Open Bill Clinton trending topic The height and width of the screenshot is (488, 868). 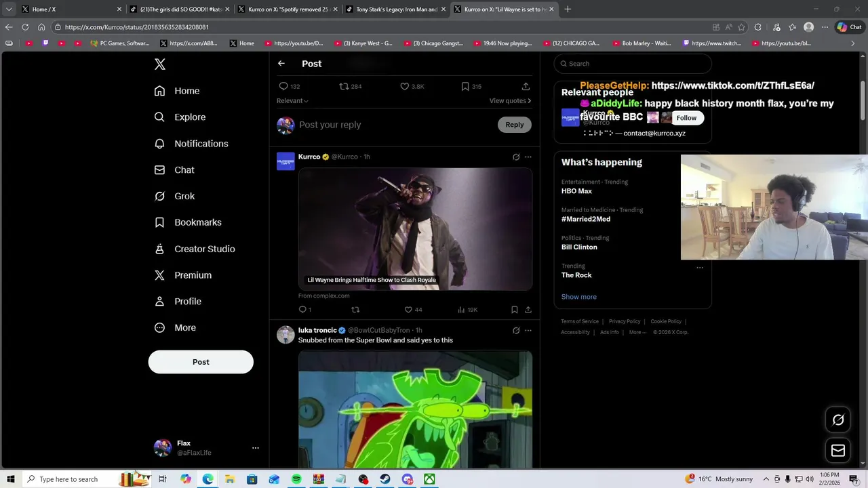click(x=579, y=247)
